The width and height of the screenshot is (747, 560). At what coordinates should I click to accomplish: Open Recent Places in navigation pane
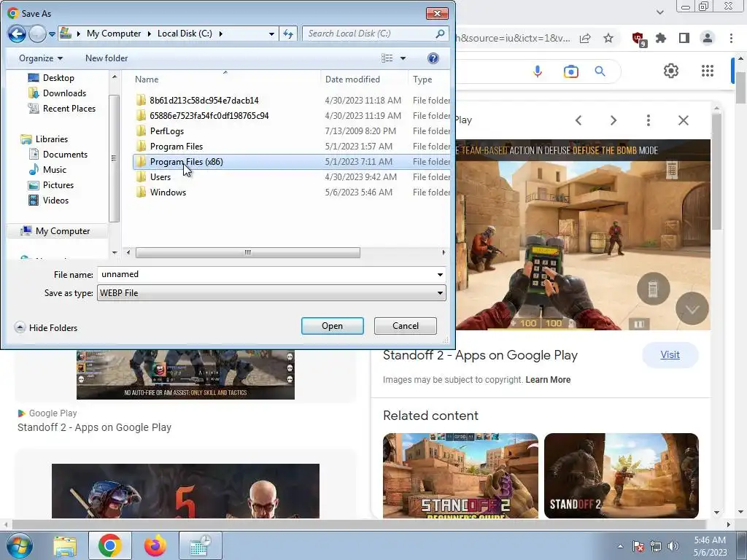pyautogui.click(x=69, y=109)
